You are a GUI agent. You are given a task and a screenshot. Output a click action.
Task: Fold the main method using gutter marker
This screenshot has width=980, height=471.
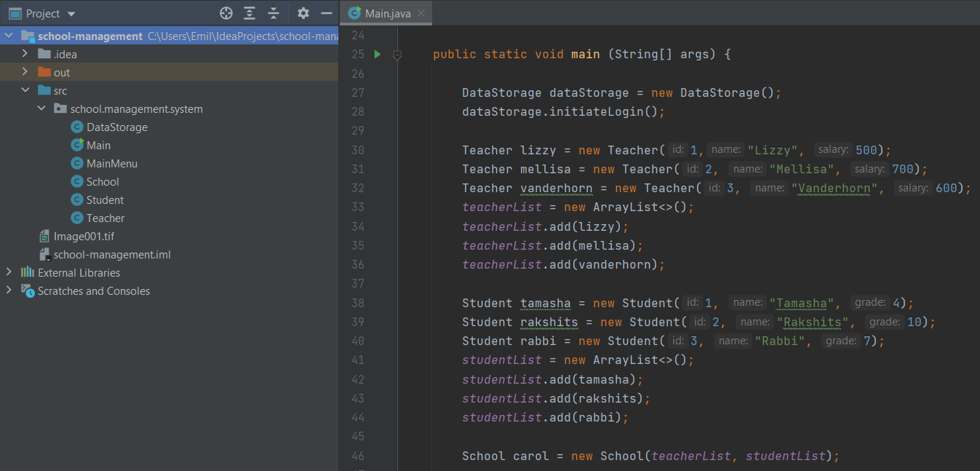tap(397, 55)
